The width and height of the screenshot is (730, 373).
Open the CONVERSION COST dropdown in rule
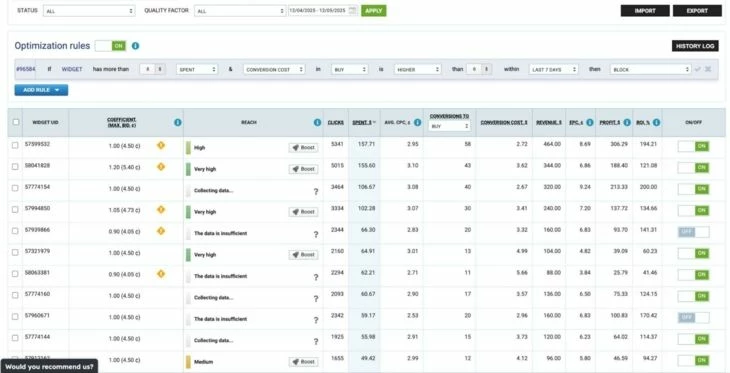coord(274,69)
